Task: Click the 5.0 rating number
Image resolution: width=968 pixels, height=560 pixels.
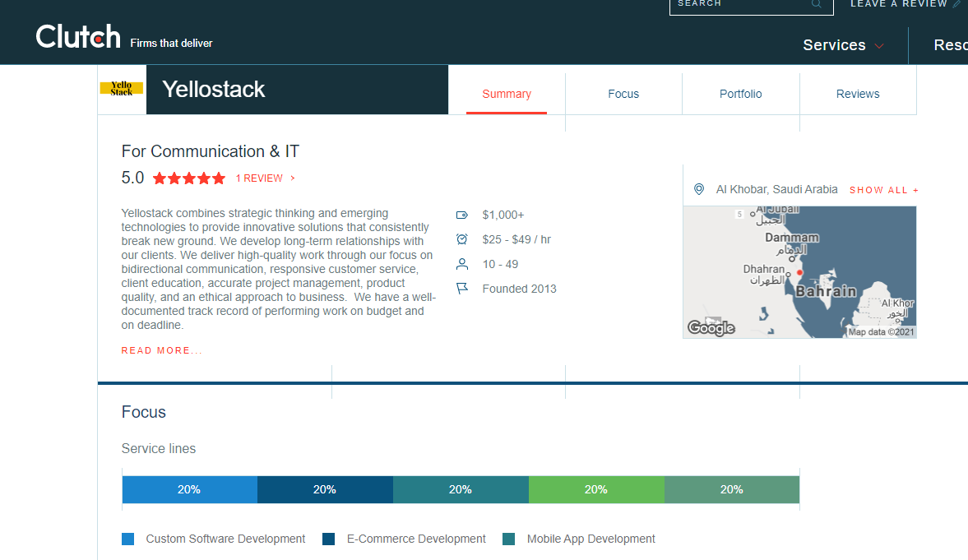Action: click(x=132, y=178)
